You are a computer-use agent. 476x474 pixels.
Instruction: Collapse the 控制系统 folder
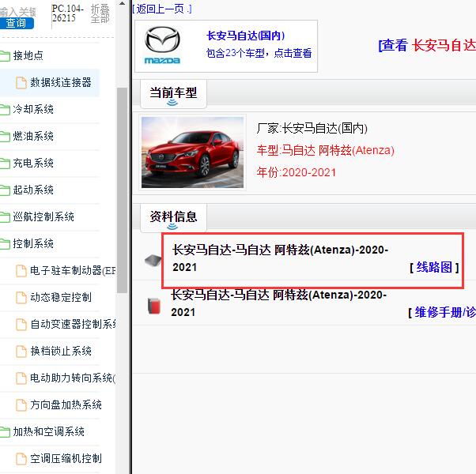(33, 243)
